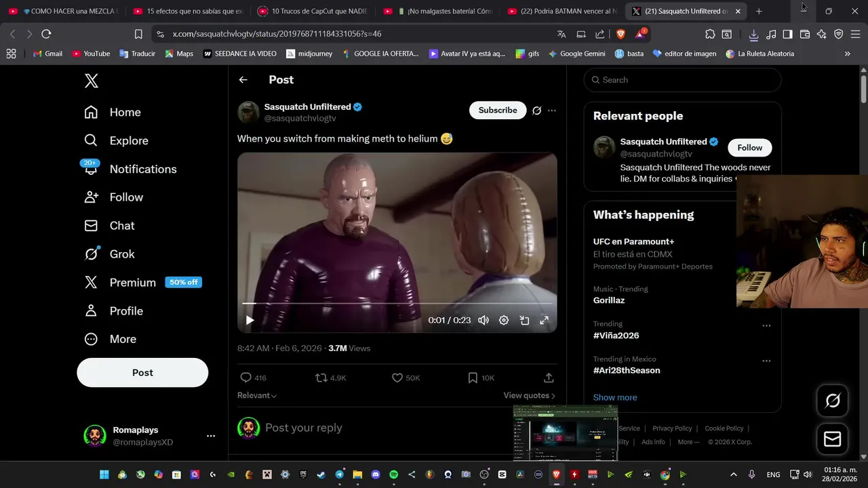Open Brave VPN shield icon
Screen dimensions: 868x488
[x=839, y=34]
